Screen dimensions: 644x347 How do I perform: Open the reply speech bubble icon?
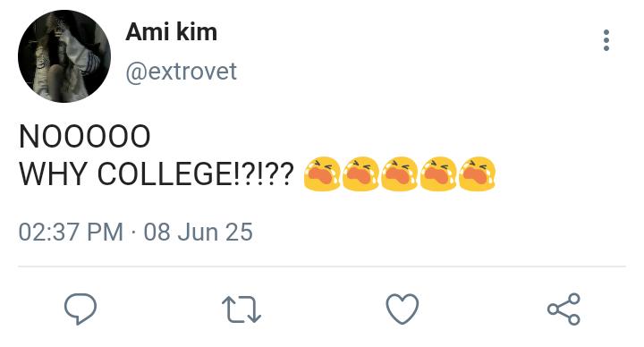80,309
